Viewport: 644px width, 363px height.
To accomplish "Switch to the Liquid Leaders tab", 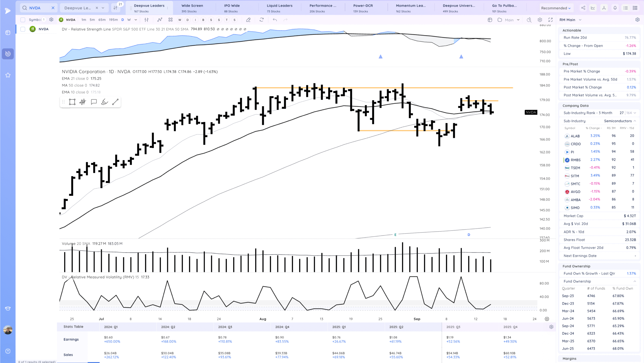I will point(280,8).
